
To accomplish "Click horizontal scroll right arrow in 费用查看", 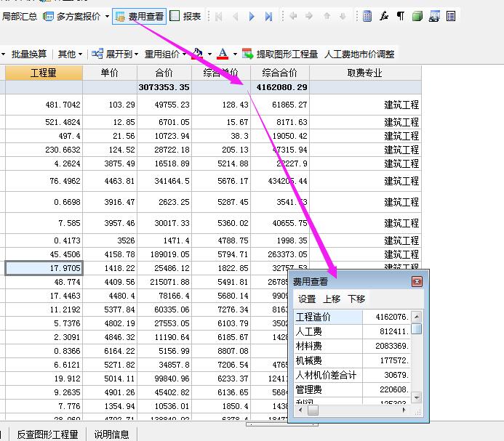I will tap(404, 410).
